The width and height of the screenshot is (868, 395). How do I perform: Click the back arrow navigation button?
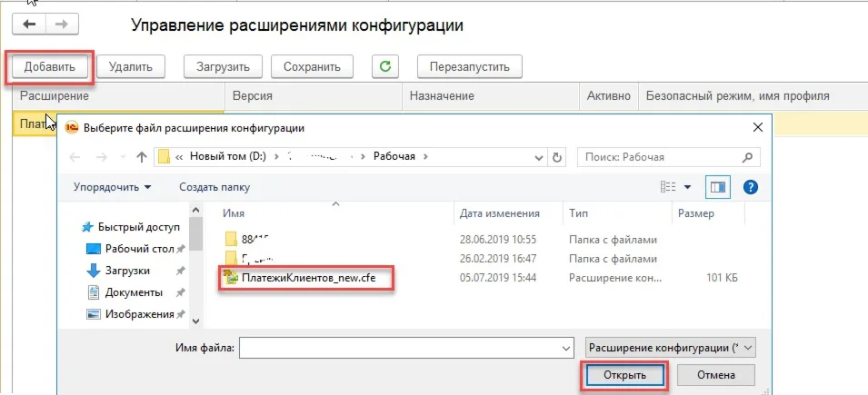coord(28,25)
